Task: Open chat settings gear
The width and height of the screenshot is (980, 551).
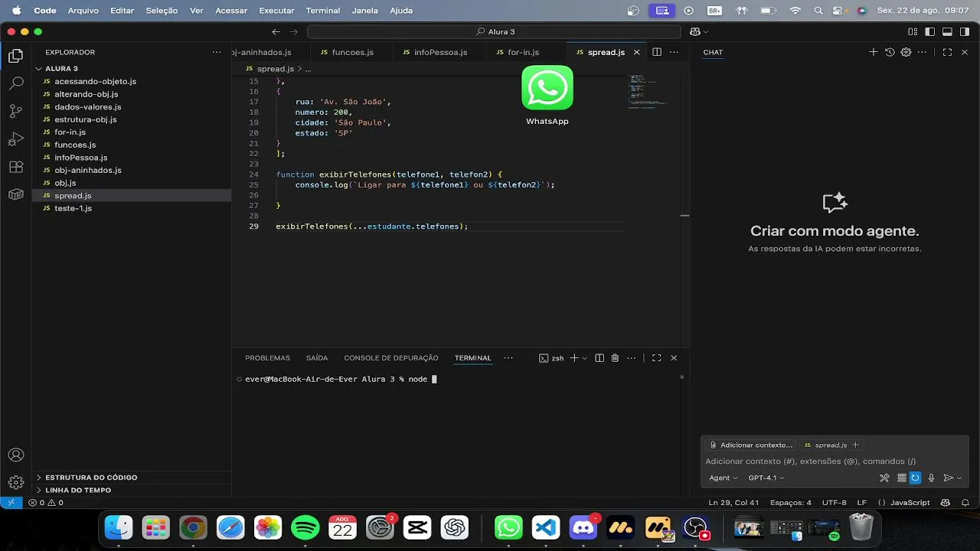Action: tap(906, 52)
